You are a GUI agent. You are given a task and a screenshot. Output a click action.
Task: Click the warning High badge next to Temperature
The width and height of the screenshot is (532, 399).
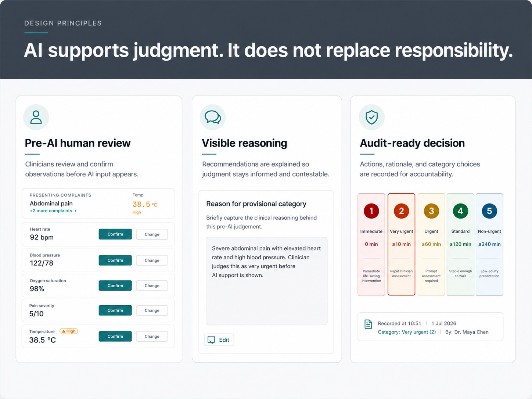click(69, 331)
